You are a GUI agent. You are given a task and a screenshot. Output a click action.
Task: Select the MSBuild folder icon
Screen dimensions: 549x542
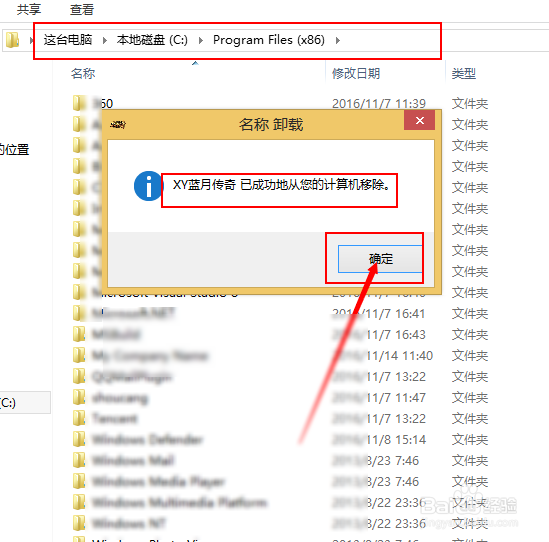point(79,334)
